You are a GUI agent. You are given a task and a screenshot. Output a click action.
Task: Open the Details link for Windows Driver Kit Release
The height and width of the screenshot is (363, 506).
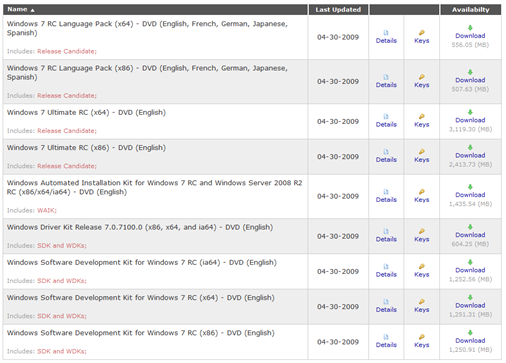(386, 239)
